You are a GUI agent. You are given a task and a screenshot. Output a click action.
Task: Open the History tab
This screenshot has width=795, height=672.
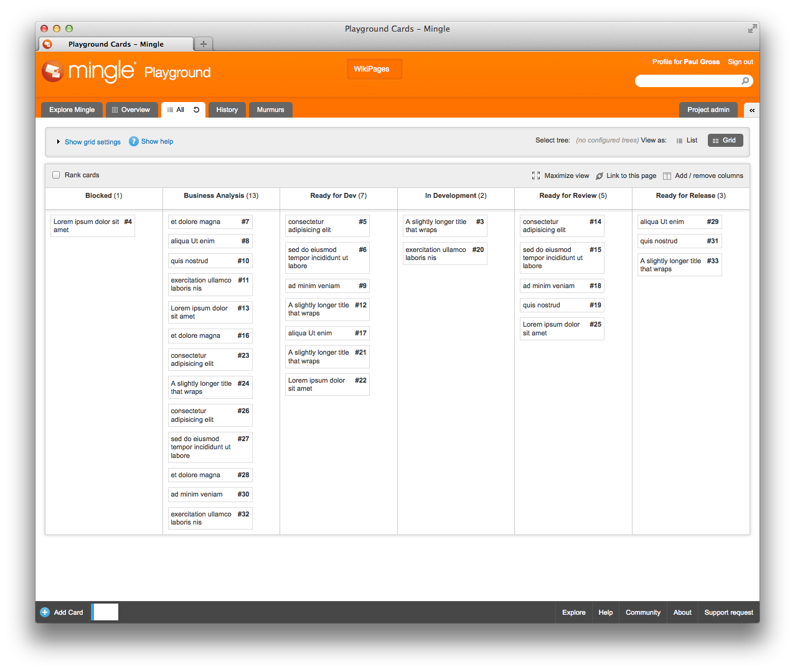point(227,110)
